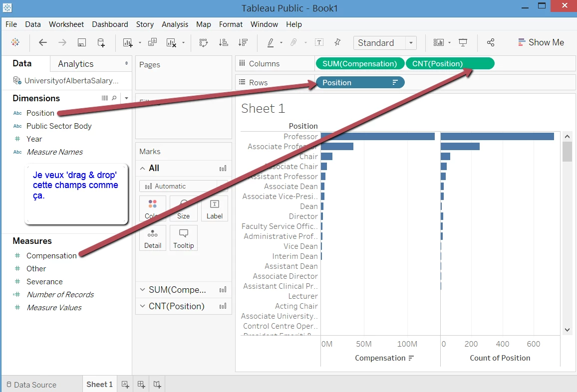Click the Show/Hide Cards icon
This screenshot has width=577, height=392.
[x=439, y=42]
